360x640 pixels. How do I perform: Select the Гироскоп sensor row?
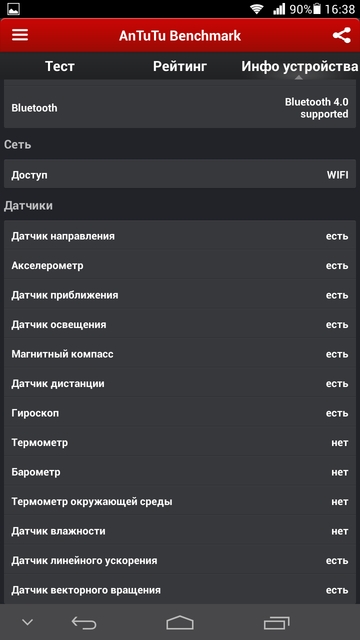[180, 413]
